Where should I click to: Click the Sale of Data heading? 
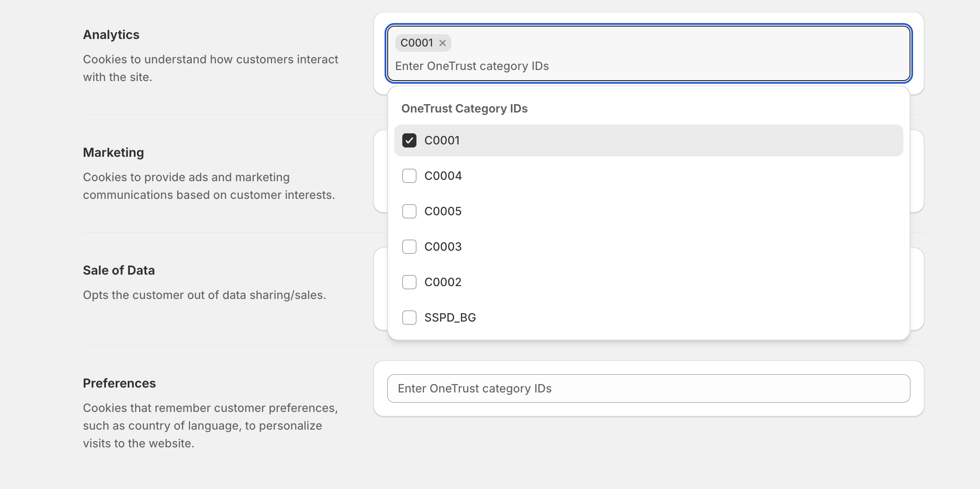[x=119, y=270]
